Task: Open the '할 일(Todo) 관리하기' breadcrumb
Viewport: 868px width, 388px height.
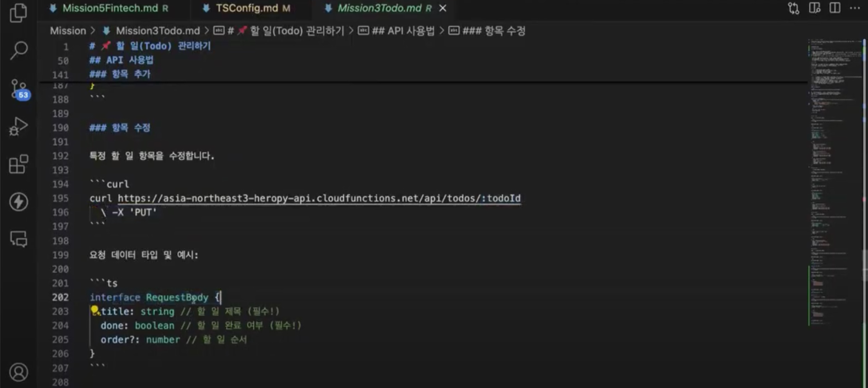Action: pyautogui.click(x=279, y=31)
